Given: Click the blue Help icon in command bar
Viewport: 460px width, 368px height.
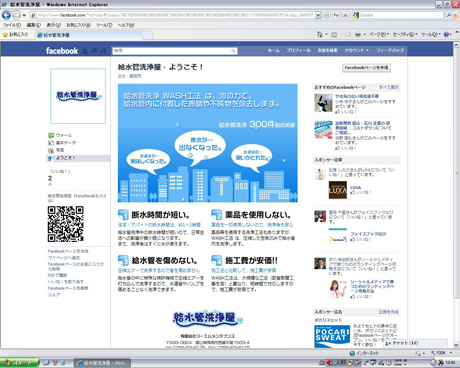Looking at the screenshot, I should point(447,34).
